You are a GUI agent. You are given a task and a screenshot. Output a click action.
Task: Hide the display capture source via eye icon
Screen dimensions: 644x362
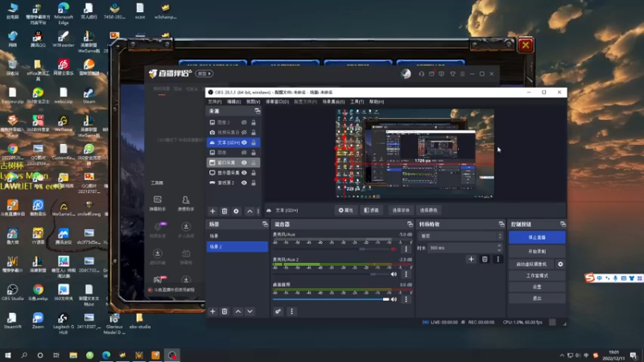pyautogui.click(x=244, y=173)
